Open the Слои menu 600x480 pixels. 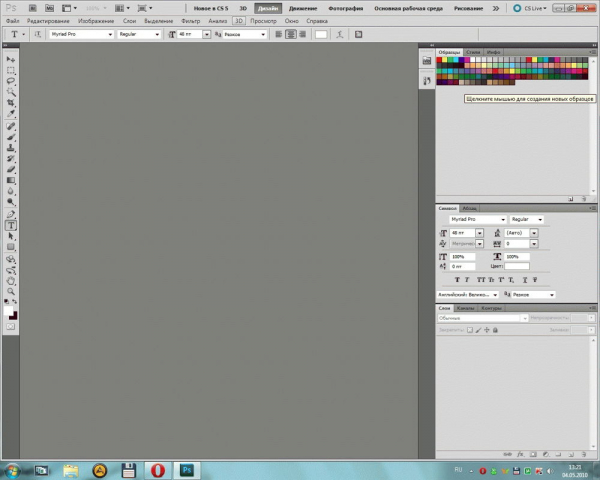(129, 21)
